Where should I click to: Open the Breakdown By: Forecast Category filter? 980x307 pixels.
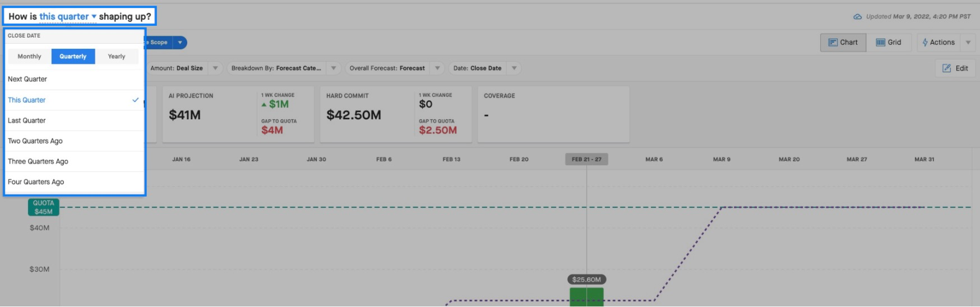click(284, 68)
